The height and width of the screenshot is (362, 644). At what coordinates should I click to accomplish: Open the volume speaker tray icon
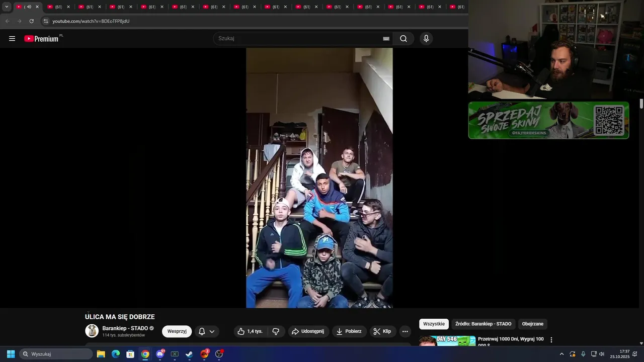click(x=602, y=354)
